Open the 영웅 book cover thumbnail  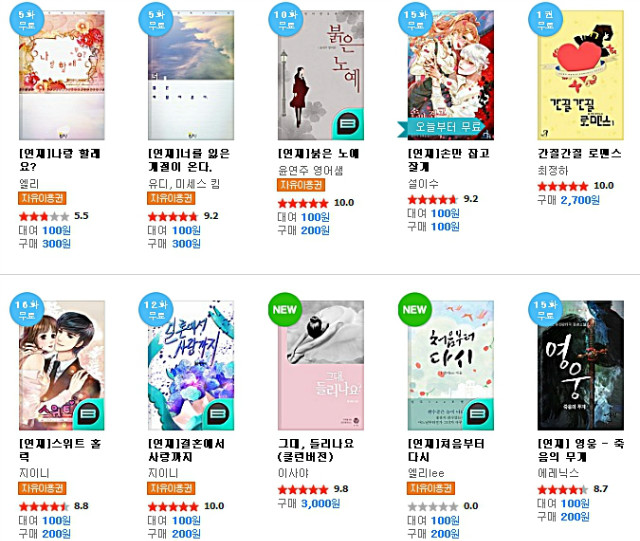coord(580,365)
